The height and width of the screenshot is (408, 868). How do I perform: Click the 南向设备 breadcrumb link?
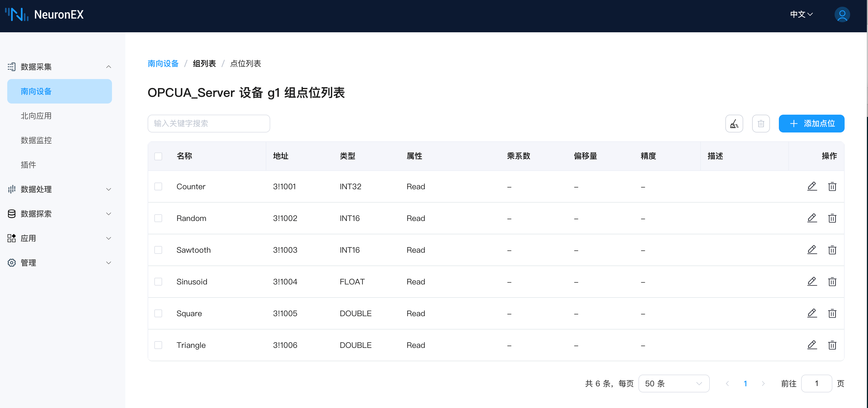(x=163, y=64)
